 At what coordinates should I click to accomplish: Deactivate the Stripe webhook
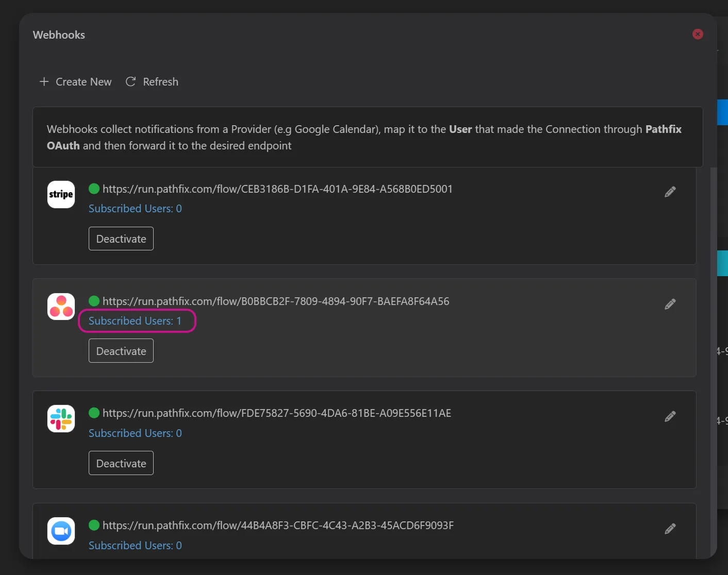pos(121,239)
